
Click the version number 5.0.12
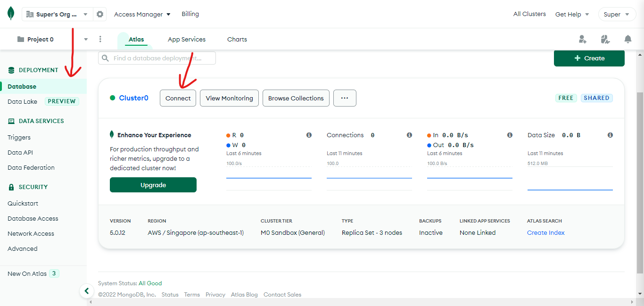(x=118, y=232)
